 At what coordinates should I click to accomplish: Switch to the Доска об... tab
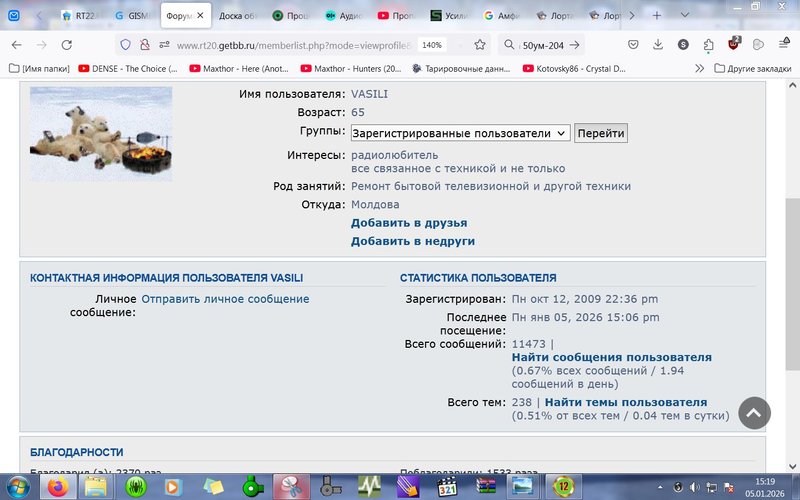237,16
